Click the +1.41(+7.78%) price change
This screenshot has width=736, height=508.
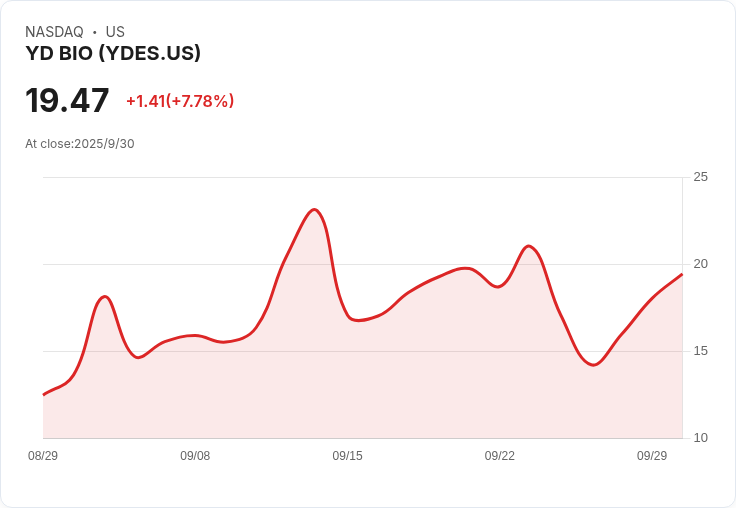(x=180, y=101)
